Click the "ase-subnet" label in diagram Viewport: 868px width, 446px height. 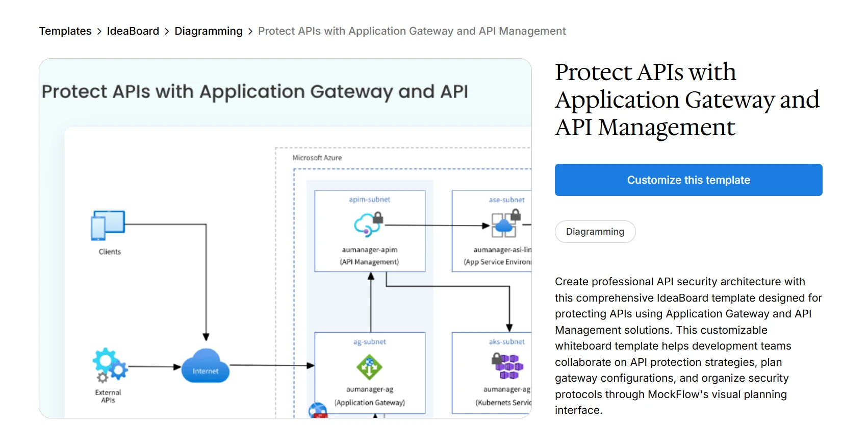pyautogui.click(x=507, y=200)
